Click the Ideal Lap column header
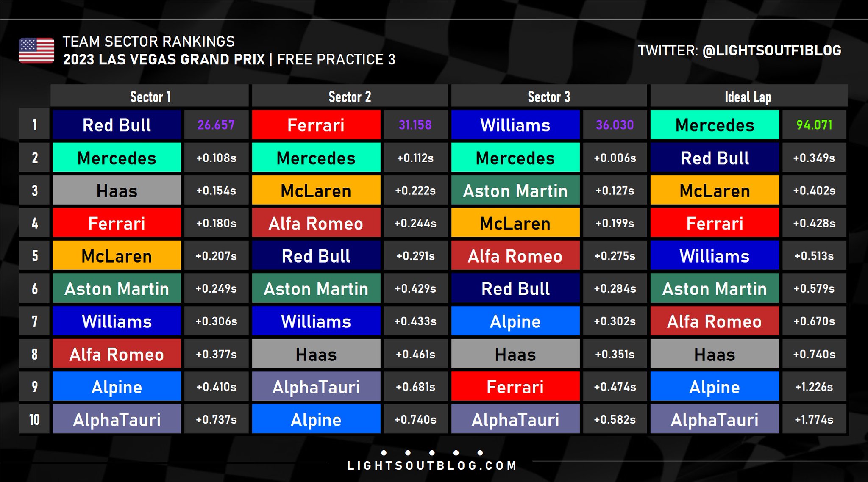 (748, 97)
